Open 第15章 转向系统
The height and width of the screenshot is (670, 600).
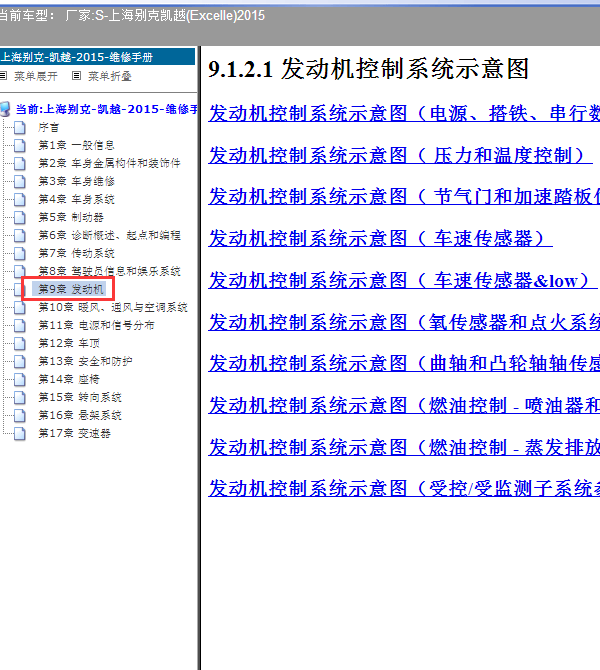80,397
